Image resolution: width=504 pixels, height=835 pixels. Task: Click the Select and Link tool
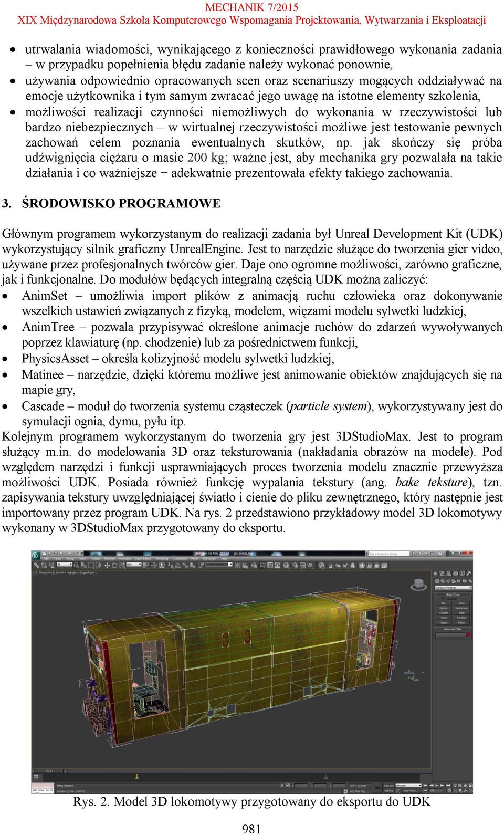(36, 565)
